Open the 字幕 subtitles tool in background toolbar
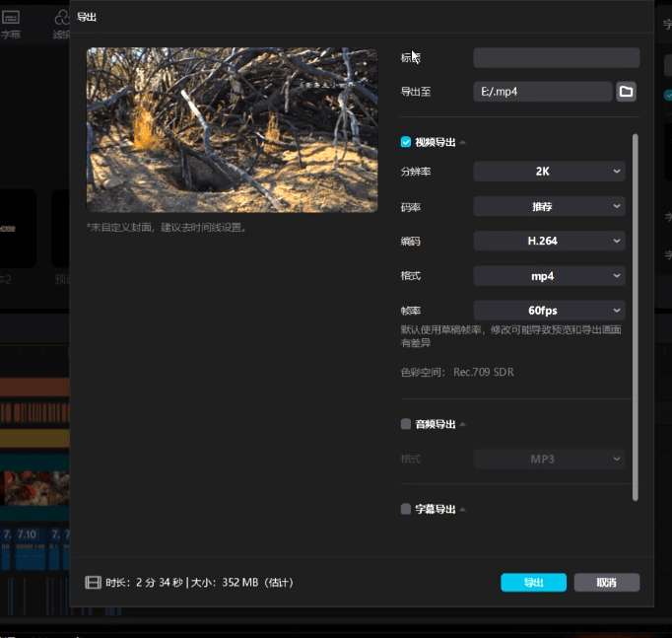 tap(11, 24)
